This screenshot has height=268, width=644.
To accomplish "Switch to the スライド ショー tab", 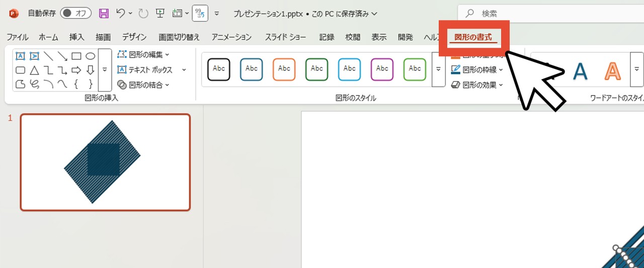I will [285, 37].
